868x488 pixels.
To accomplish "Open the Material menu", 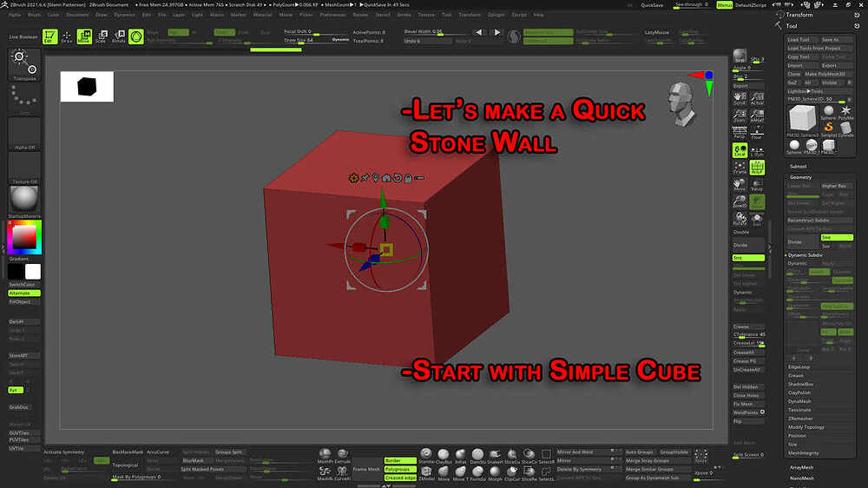I will point(262,15).
